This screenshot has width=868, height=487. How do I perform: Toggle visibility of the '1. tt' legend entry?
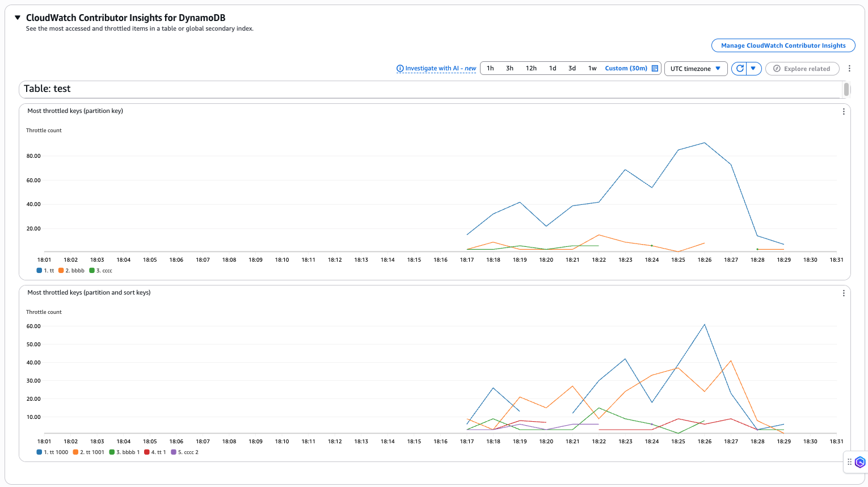(45, 270)
